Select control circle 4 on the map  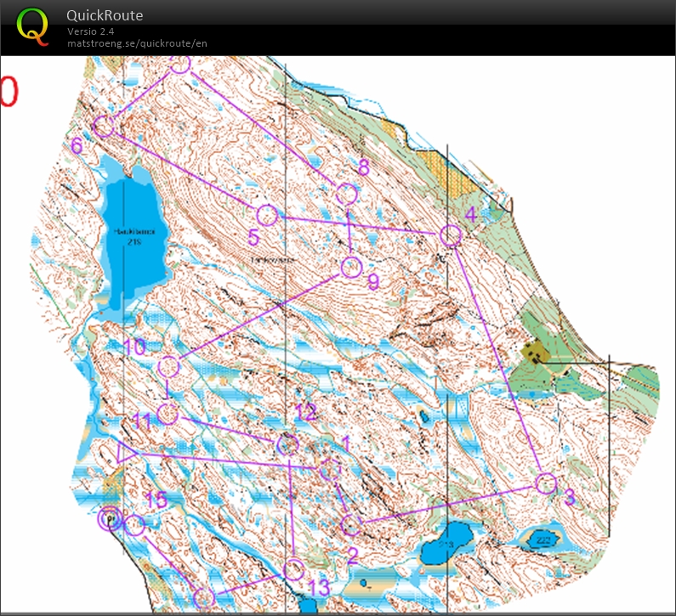tap(451, 235)
